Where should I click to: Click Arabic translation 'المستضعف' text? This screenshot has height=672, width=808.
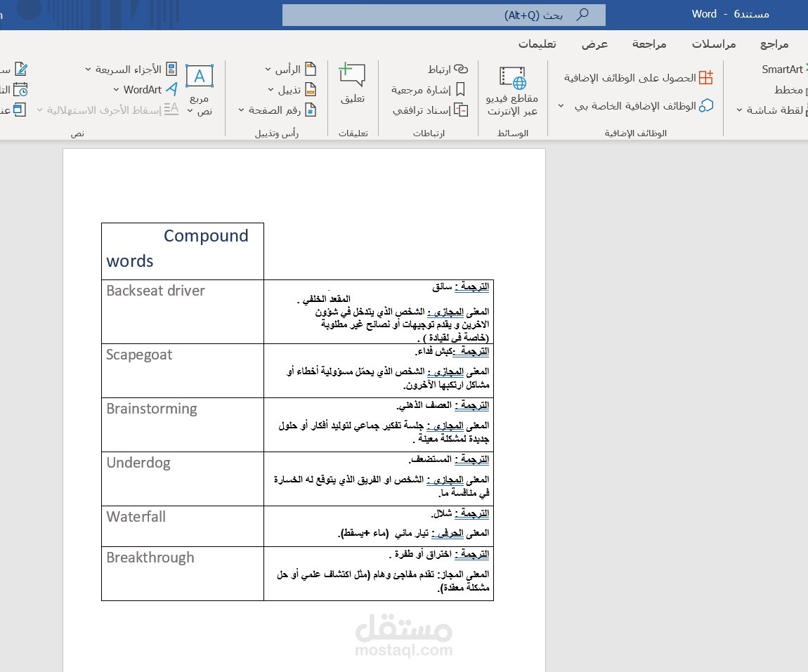[x=431, y=459]
